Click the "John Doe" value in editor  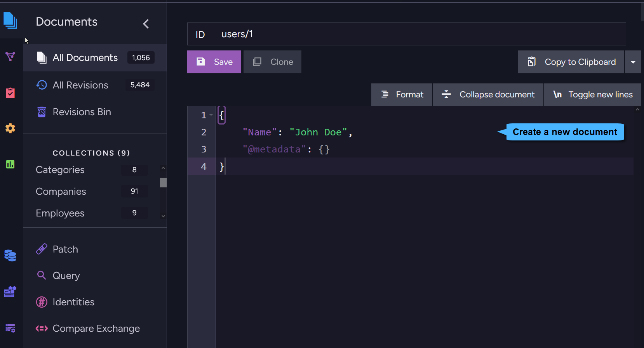point(318,132)
